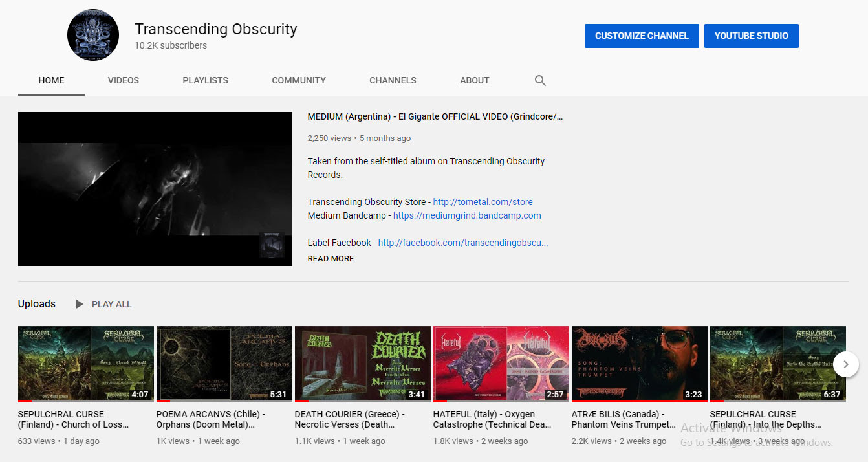
Task: Open the Poema Arcanvs Orphans thumbnail
Action: click(224, 364)
